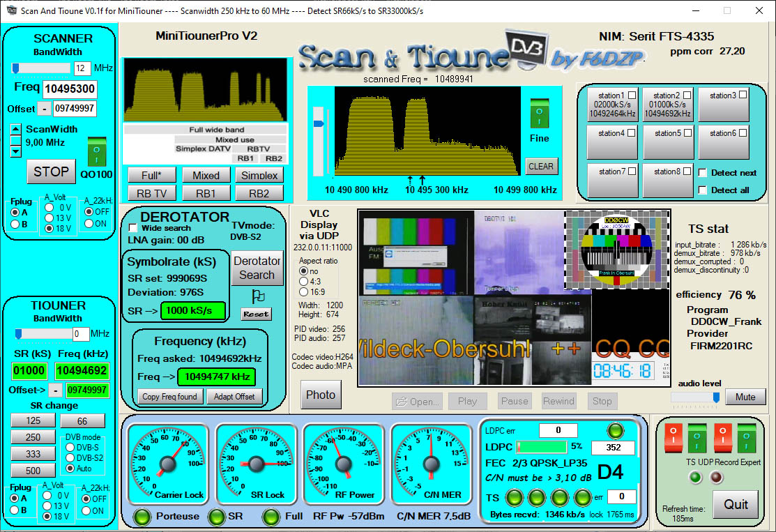
Task: Click the LDPC err green LED
Action: (615, 430)
